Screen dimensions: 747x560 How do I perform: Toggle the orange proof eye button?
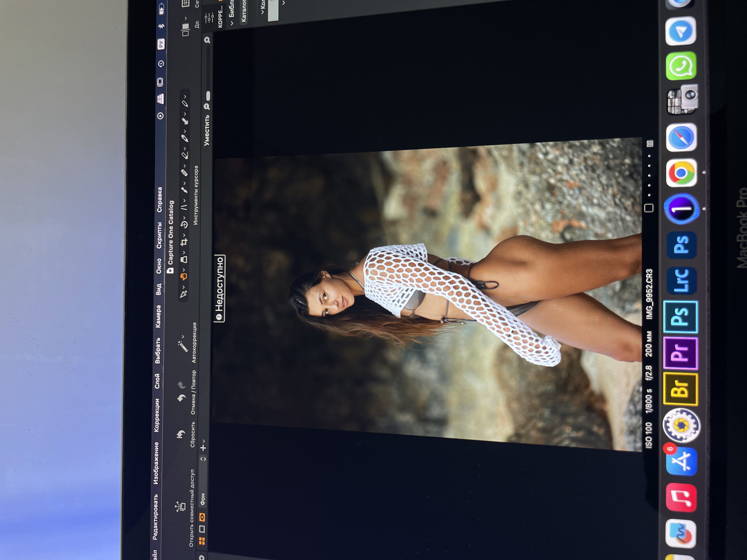pyautogui.click(x=202, y=517)
